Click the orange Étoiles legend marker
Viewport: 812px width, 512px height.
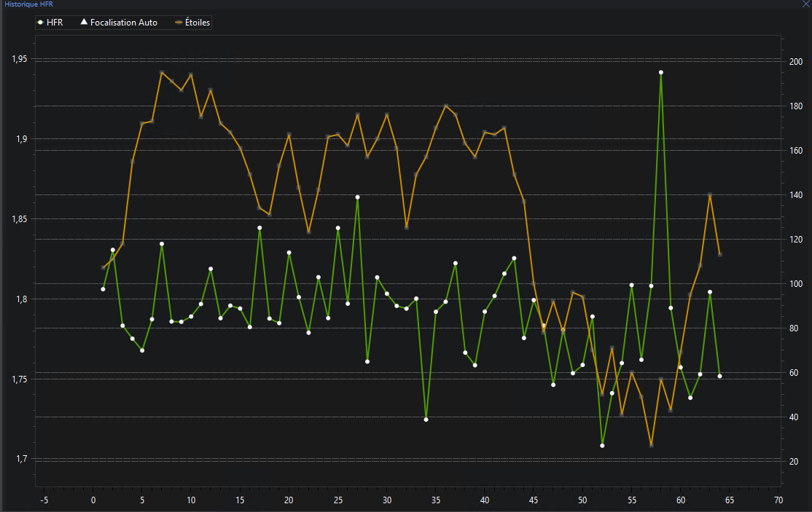(x=178, y=23)
